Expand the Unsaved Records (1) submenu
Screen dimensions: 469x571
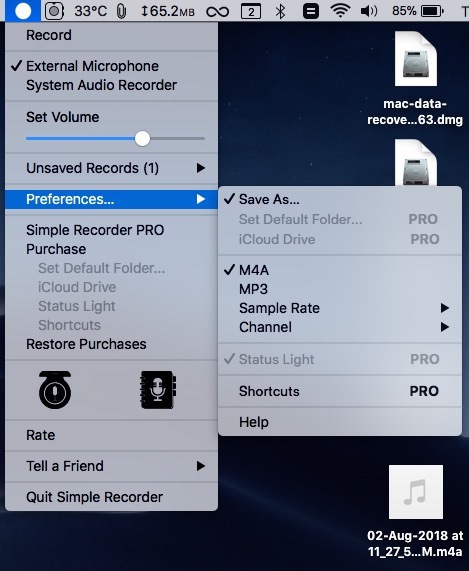tap(111, 168)
